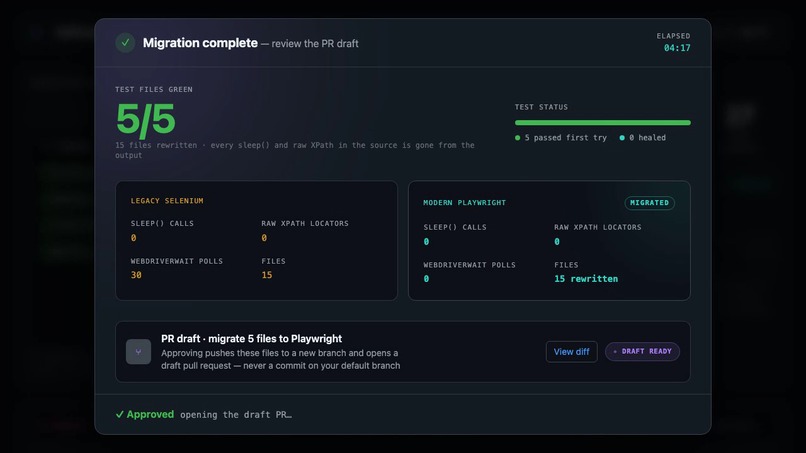Click the '15 files rewritten' summary line
This screenshot has height=453, width=806.
tap(295, 150)
